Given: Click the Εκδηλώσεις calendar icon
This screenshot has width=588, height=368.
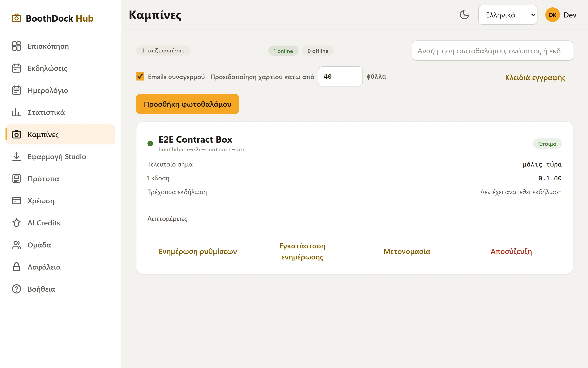Looking at the screenshot, I should (x=16, y=68).
